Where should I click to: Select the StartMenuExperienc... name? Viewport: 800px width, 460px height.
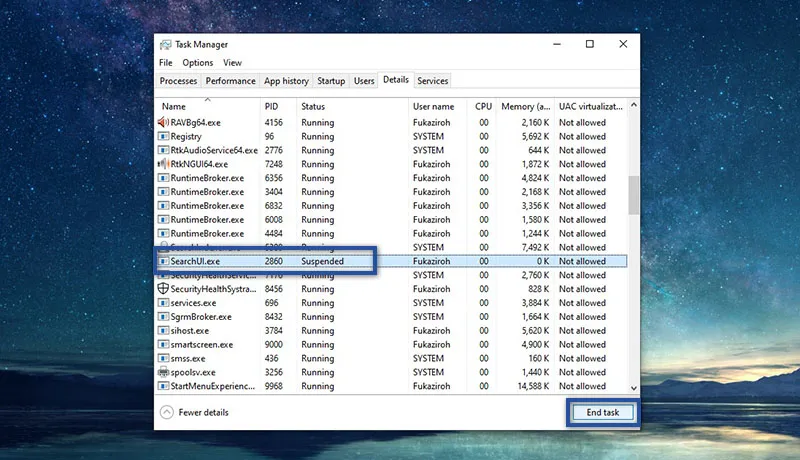(212, 386)
